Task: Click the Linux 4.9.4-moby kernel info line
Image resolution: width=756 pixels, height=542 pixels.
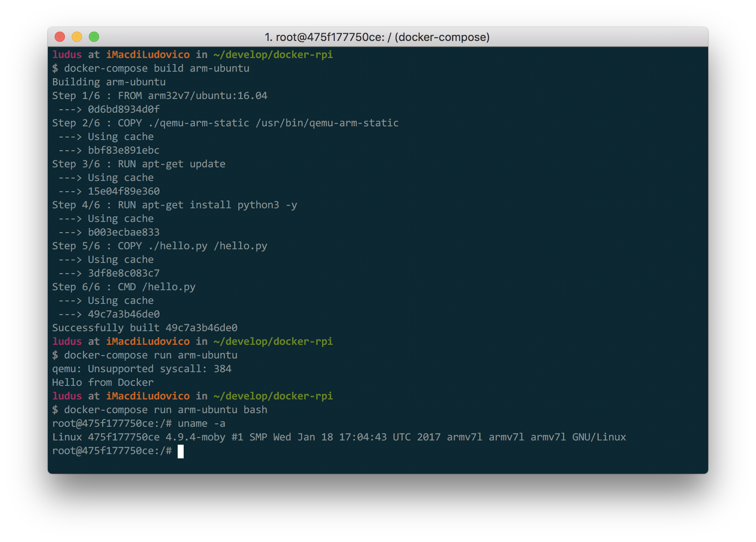Action: [x=339, y=437]
